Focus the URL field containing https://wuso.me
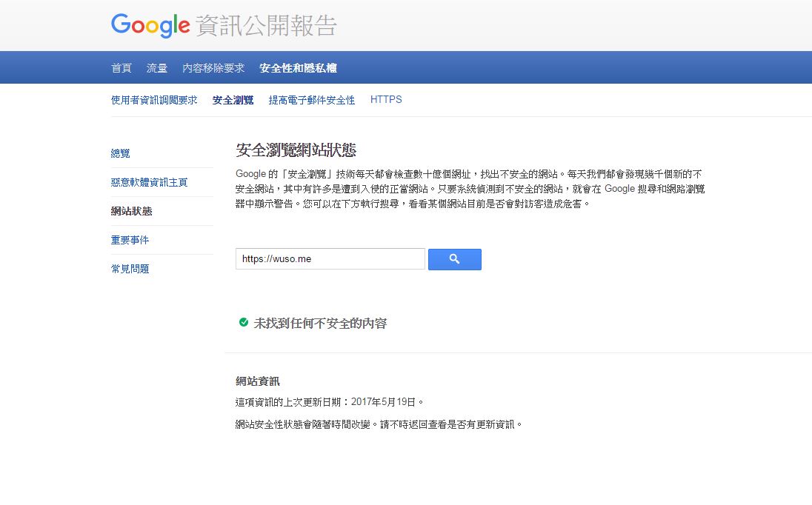Screen dimensions: 812x505 pyautogui.click(x=330, y=259)
